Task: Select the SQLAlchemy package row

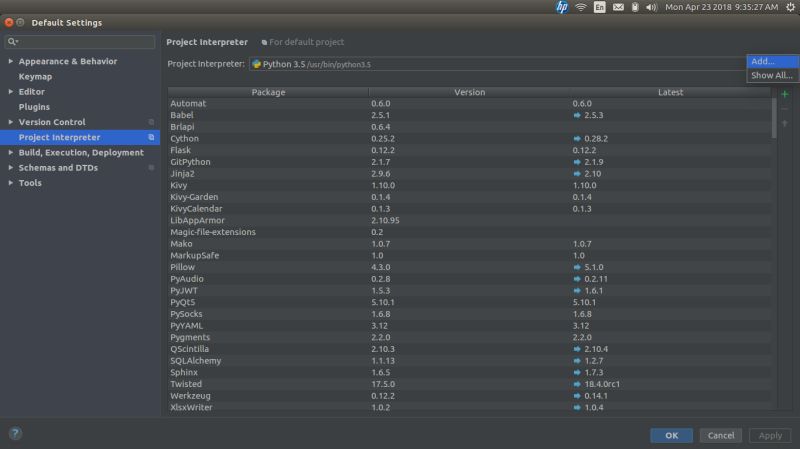Action: point(469,361)
